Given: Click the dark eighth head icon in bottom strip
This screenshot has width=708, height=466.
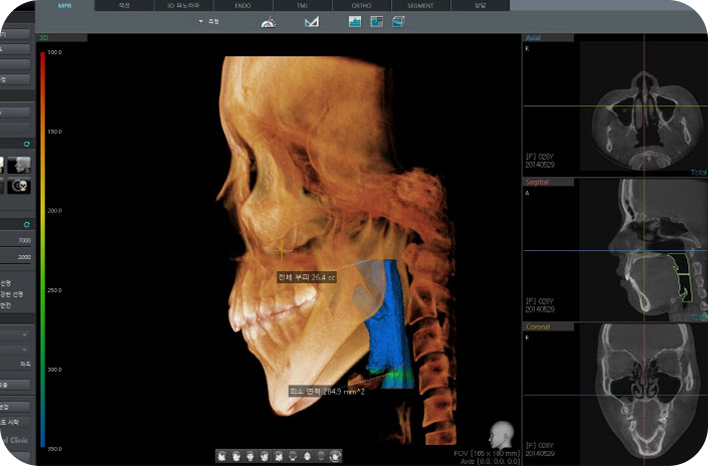Looking at the screenshot, I should pos(321,456).
